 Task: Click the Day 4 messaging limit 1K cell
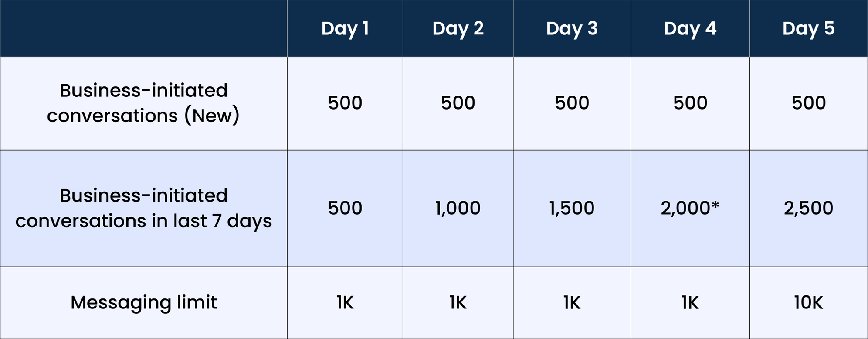tap(690, 302)
